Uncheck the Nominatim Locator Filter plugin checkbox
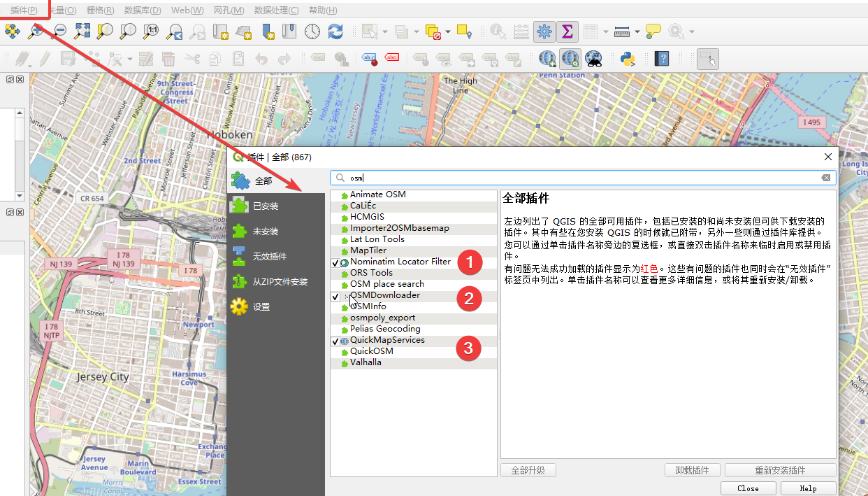This screenshot has width=868, height=496. point(335,262)
